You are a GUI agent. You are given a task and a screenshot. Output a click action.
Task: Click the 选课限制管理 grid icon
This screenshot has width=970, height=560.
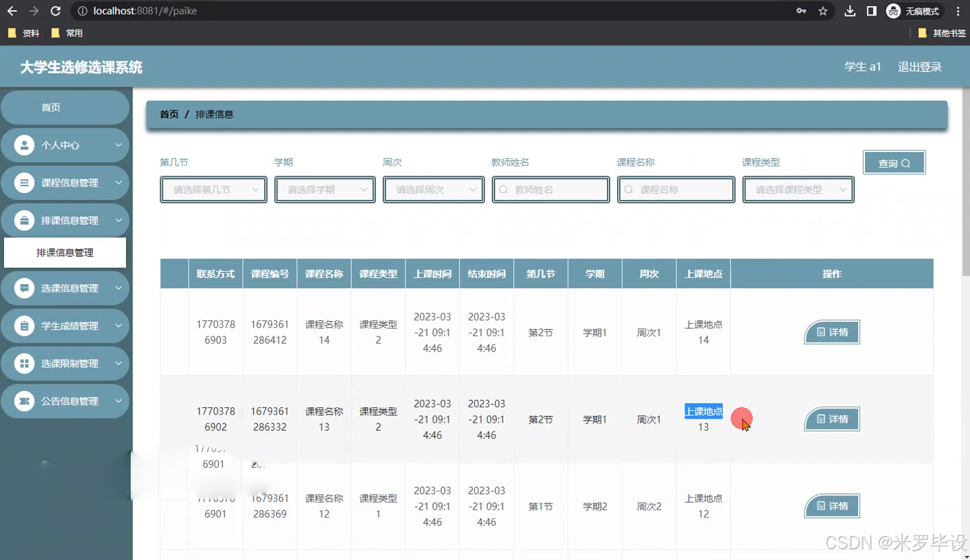point(24,363)
